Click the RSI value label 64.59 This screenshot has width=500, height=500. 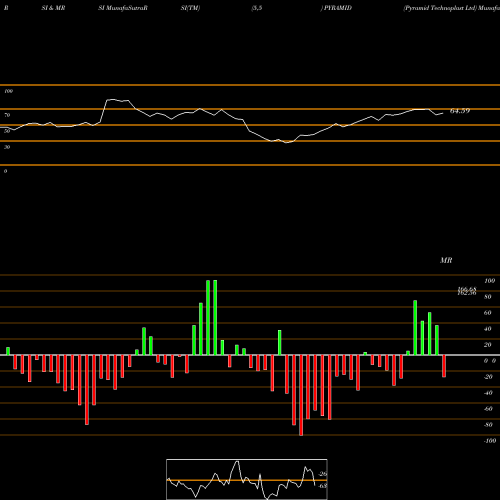click(x=460, y=111)
